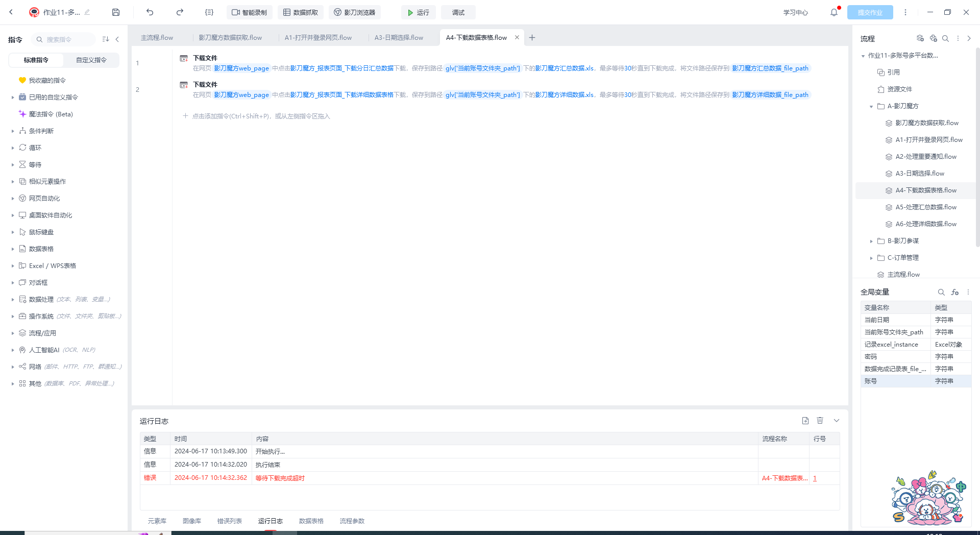Expand the B-影刀参谋 folder

pyautogui.click(x=871, y=241)
